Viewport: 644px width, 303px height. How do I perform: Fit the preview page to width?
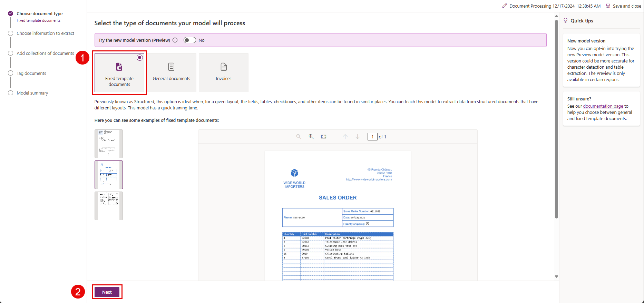tap(324, 137)
